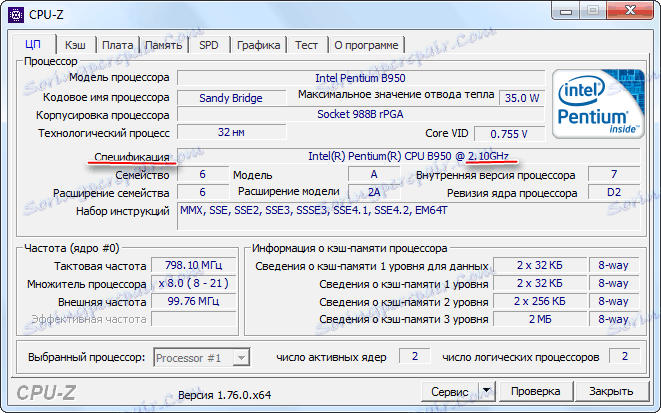Click the Socket 988B rPGA package value
The image size is (661, 413).
(360, 114)
